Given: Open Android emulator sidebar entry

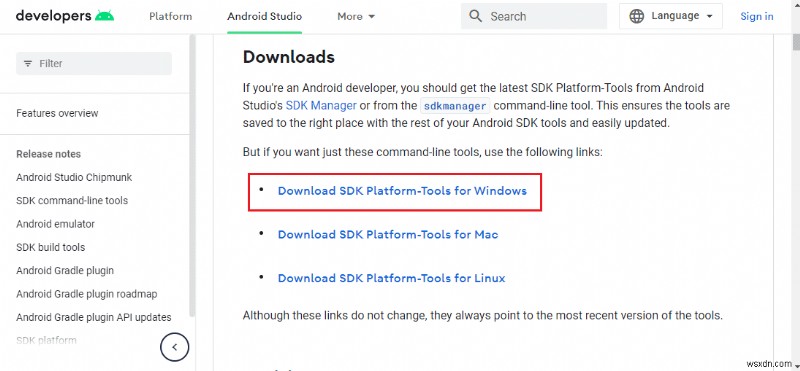Looking at the screenshot, I should (x=56, y=224).
